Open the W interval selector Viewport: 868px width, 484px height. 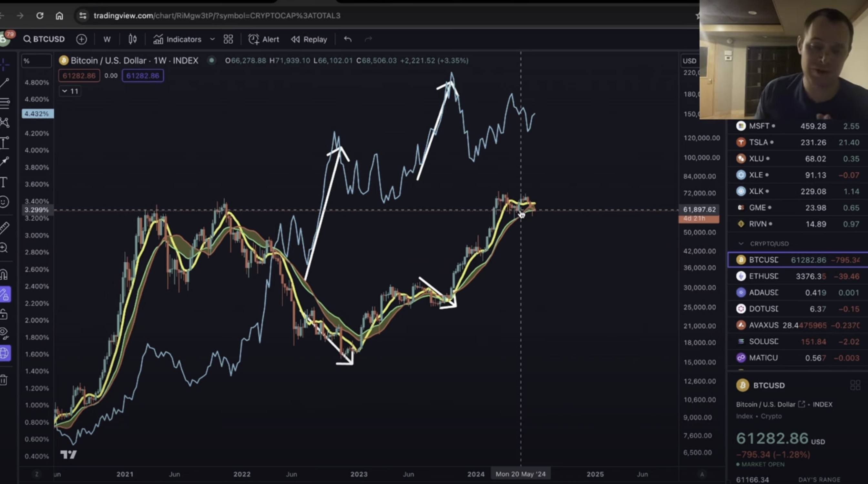pos(107,39)
